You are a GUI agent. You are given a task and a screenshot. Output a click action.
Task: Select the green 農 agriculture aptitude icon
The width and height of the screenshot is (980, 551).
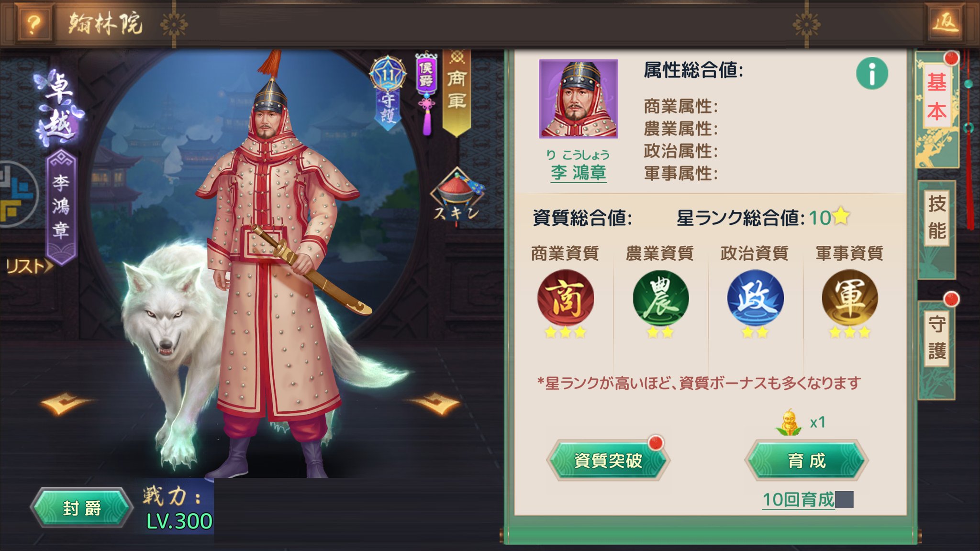click(660, 298)
